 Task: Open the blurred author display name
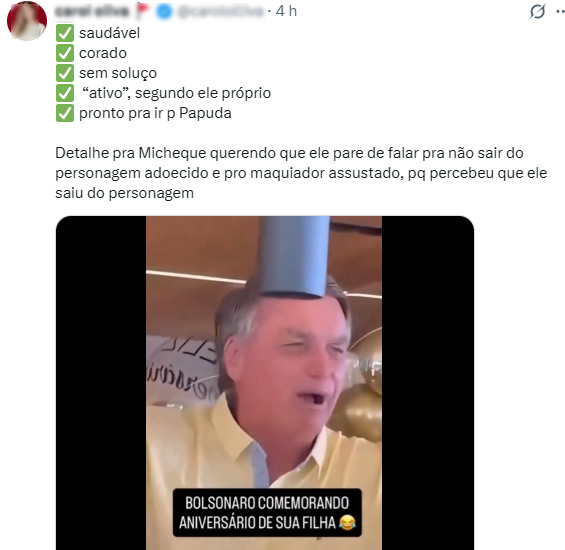(93, 12)
